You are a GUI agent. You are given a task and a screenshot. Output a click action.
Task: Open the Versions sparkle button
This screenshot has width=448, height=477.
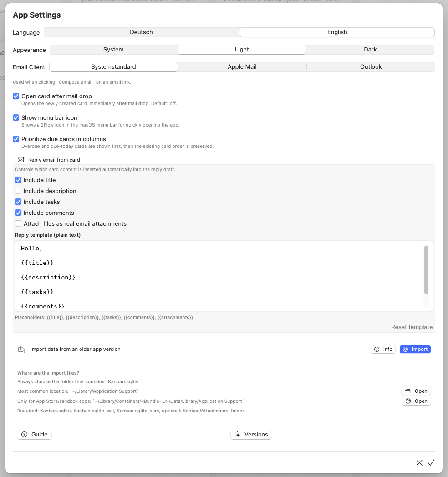click(251, 434)
